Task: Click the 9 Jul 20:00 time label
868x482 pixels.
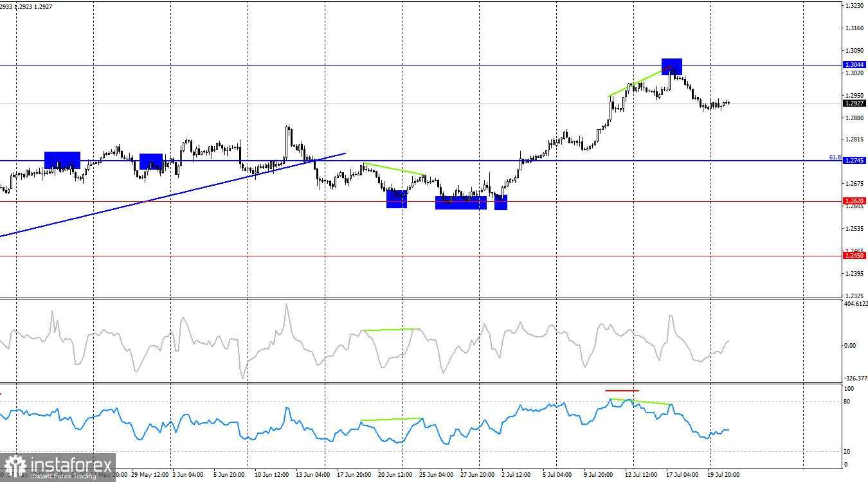Action: tap(599, 475)
